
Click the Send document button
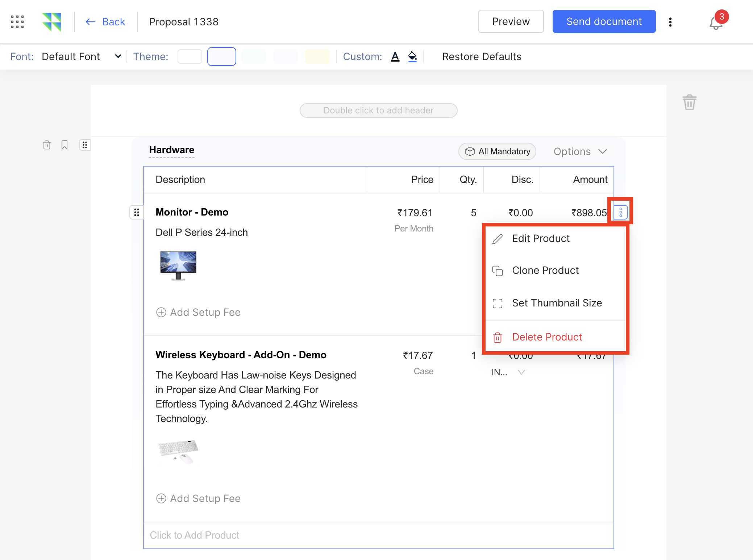click(x=604, y=21)
